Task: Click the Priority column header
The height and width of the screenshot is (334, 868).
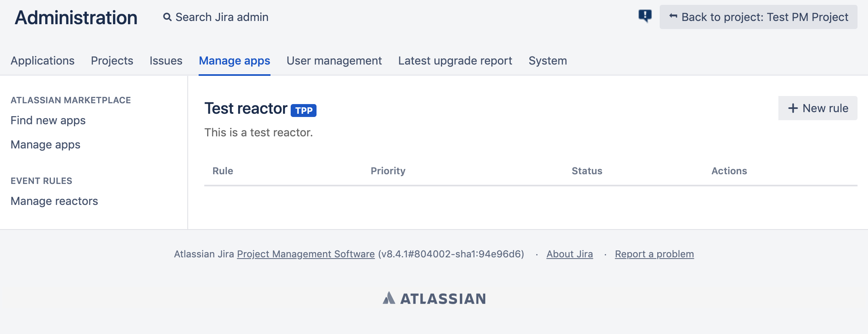Action: tap(388, 171)
